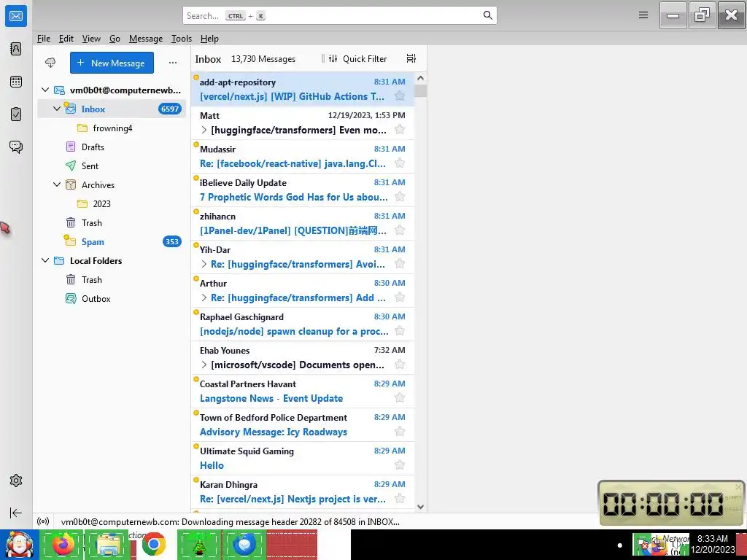Select the Drafts folder
This screenshot has width=747, height=560.
point(112,147)
